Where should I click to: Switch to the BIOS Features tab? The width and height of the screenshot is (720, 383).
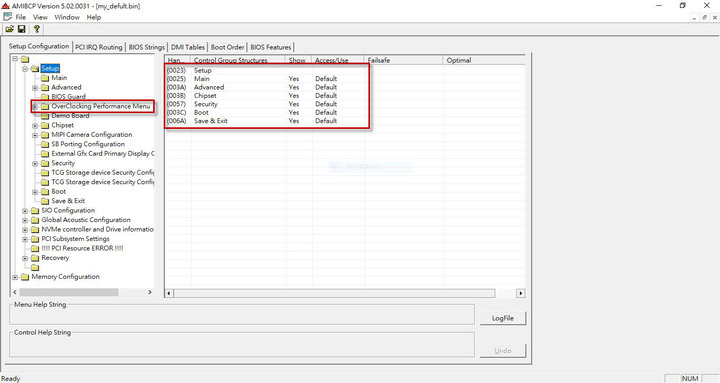271,47
